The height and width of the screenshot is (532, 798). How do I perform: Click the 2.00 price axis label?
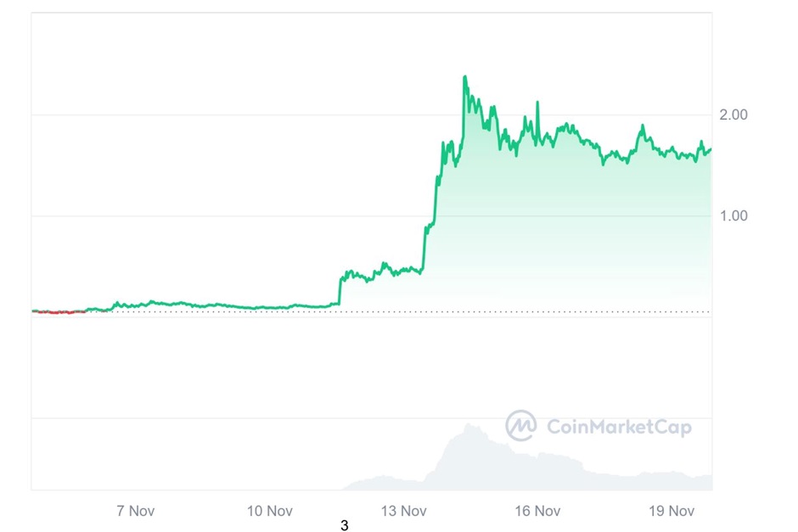[733, 115]
